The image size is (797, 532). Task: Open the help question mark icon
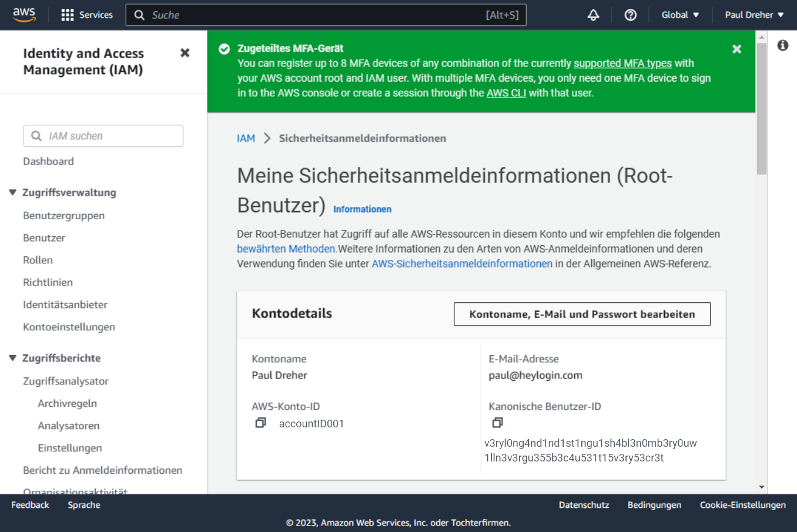(631, 15)
